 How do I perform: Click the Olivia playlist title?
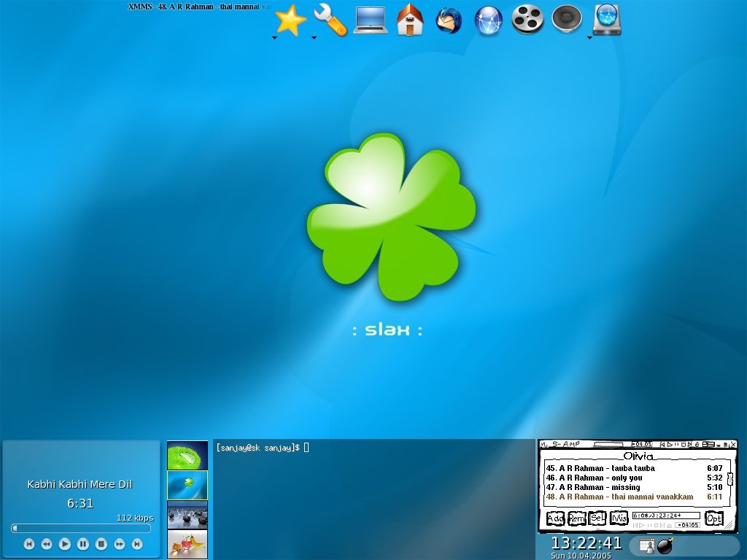pyautogui.click(x=638, y=456)
